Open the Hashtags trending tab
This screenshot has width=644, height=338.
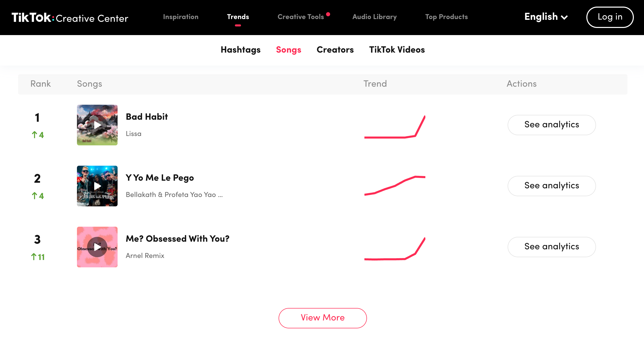click(x=241, y=50)
